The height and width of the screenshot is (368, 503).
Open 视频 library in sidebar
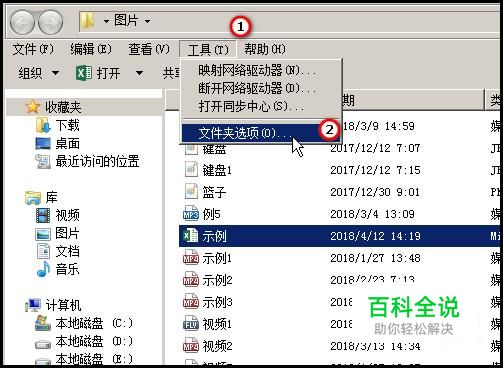pyautogui.click(x=68, y=215)
